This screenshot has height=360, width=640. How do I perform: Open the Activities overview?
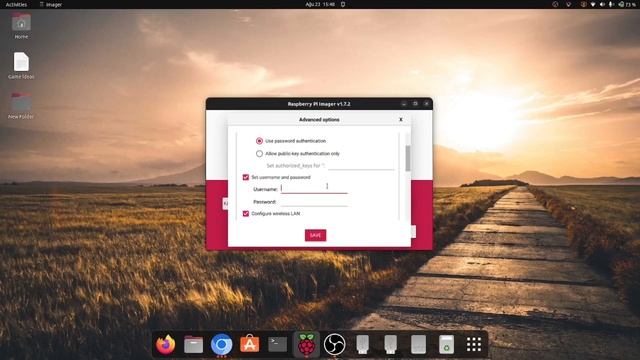(16, 4)
